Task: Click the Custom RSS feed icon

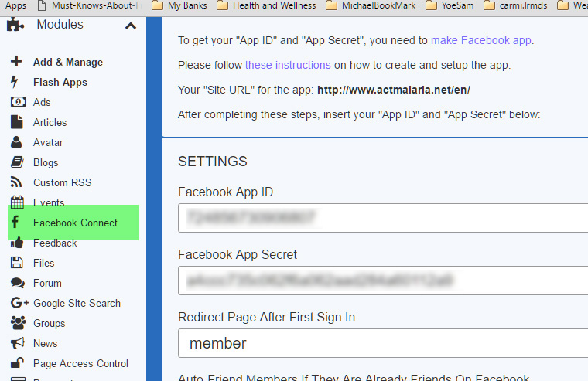Action: click(x=17, y=182)
